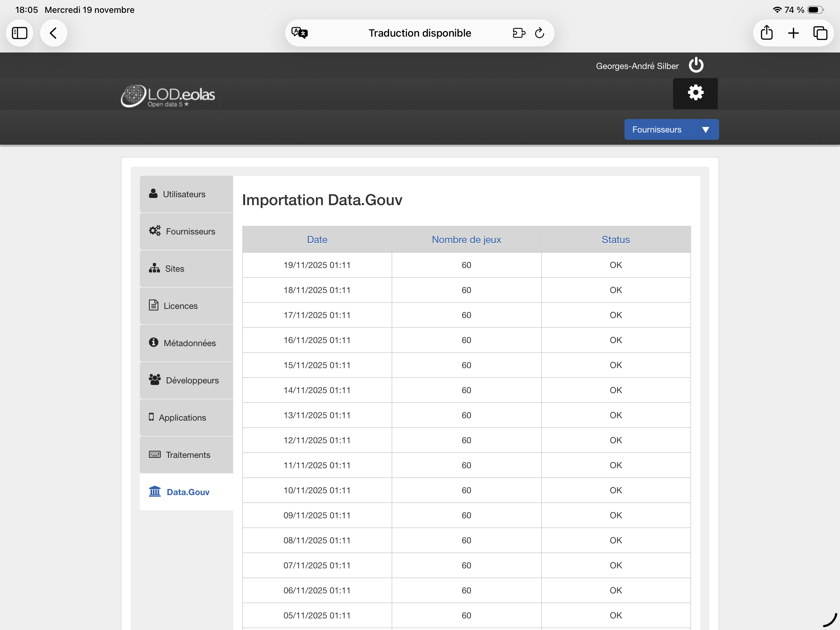The image size is (840, 630).
Task: Click the page extensions icon
Action: point(518,33)
